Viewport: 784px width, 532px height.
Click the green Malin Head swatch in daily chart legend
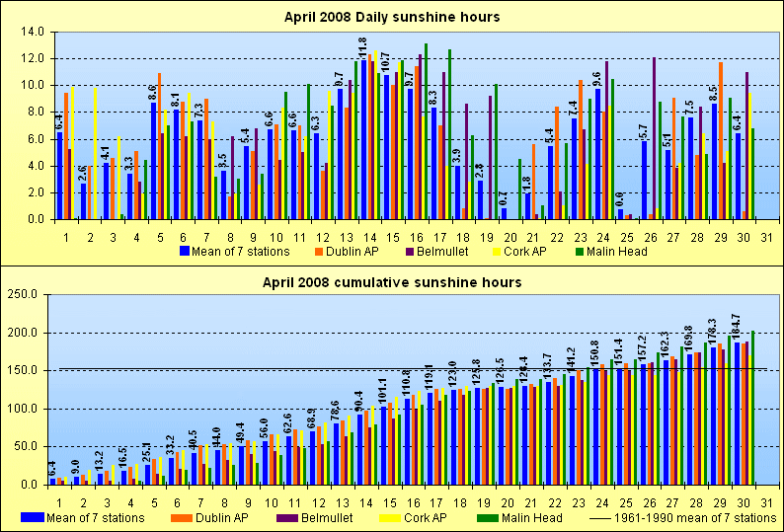[x=580, y=251]
